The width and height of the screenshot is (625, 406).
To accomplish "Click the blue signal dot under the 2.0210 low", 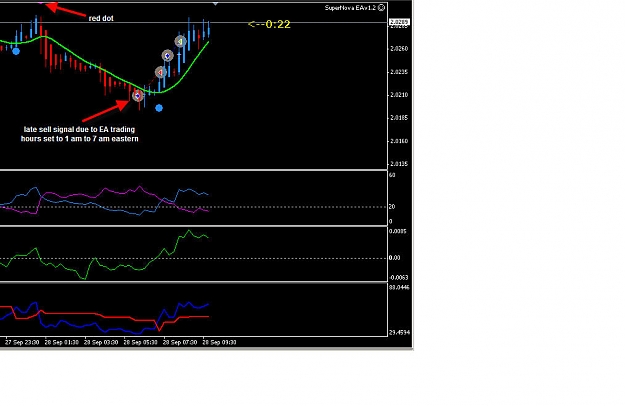I will click(x=159, y=108).
